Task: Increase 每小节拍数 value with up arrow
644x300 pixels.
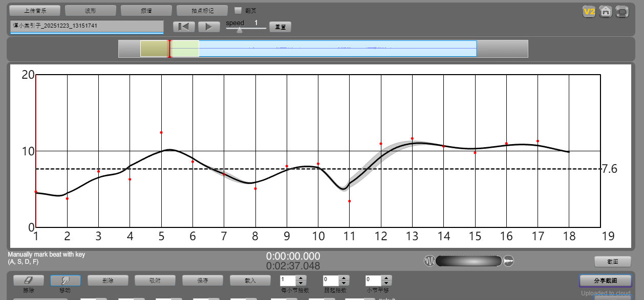Action: 300,278
